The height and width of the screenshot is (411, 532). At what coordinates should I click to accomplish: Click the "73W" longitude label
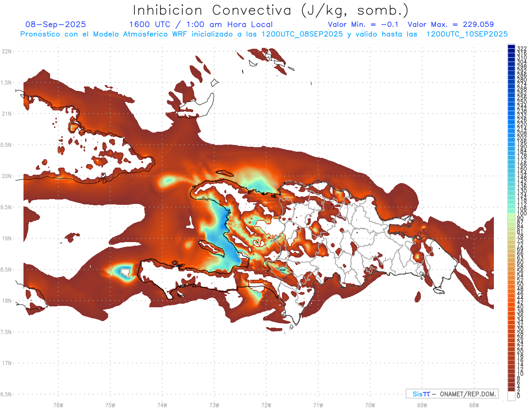214,405
